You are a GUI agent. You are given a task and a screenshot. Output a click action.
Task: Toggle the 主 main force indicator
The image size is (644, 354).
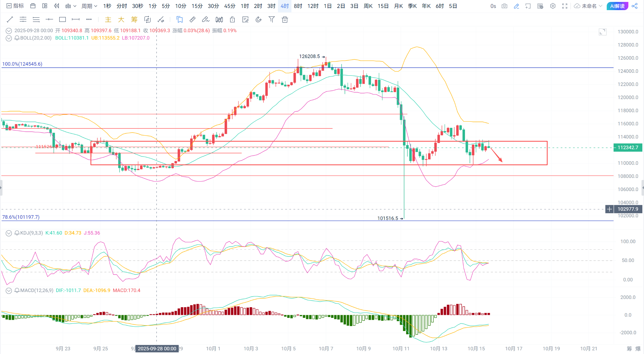[x=108, y=19]
